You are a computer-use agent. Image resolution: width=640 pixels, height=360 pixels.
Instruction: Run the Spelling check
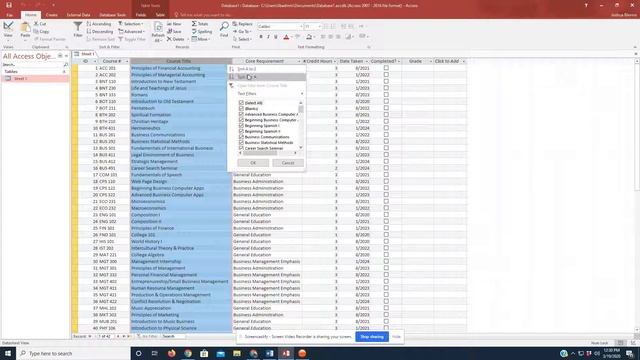(x=202, y=31)
